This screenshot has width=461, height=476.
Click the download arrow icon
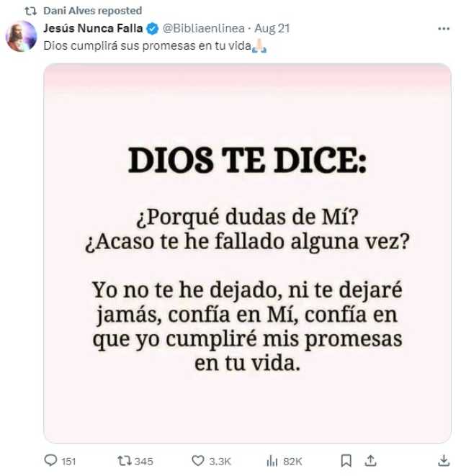coord(444,461)
